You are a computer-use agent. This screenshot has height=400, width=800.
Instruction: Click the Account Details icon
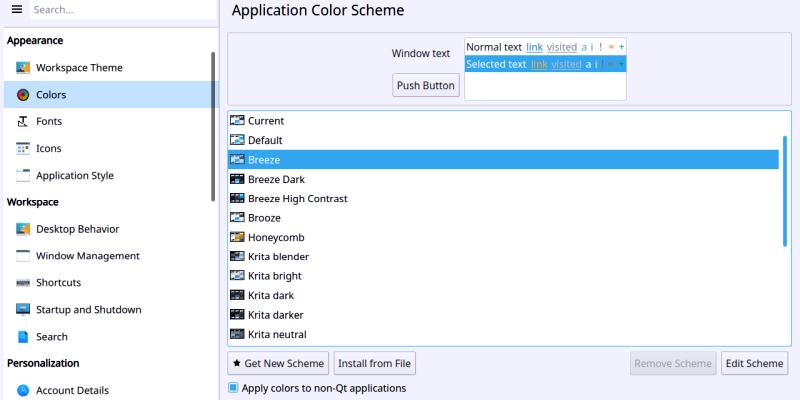click(x=23, y=391)
